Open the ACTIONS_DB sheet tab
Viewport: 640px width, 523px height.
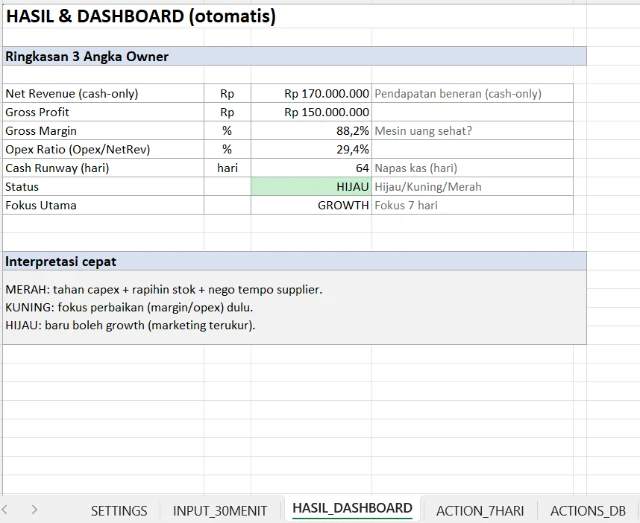click(587, 510)
